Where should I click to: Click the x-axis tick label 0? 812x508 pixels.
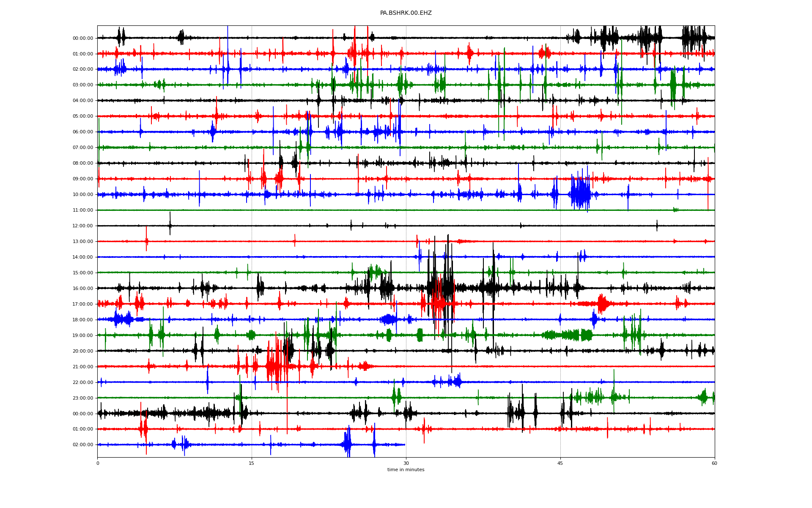tap(98, 463)
